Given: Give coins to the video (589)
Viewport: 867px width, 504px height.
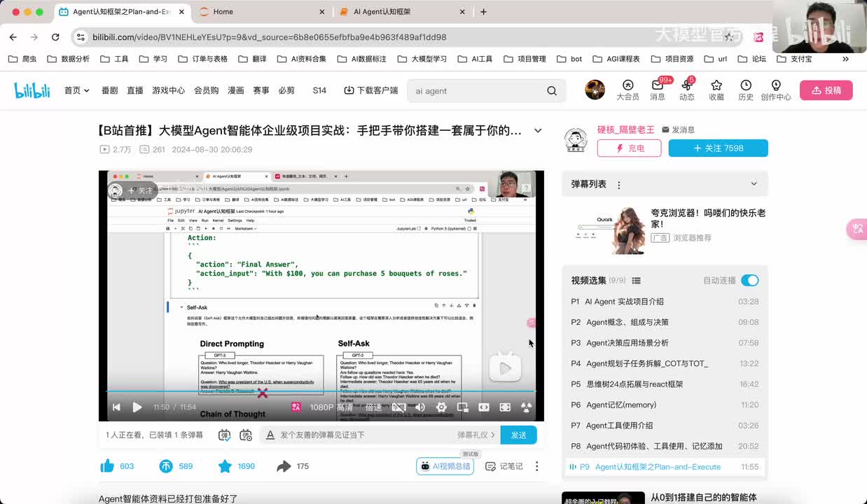Looking at the screenshot, I should point(166,466).
